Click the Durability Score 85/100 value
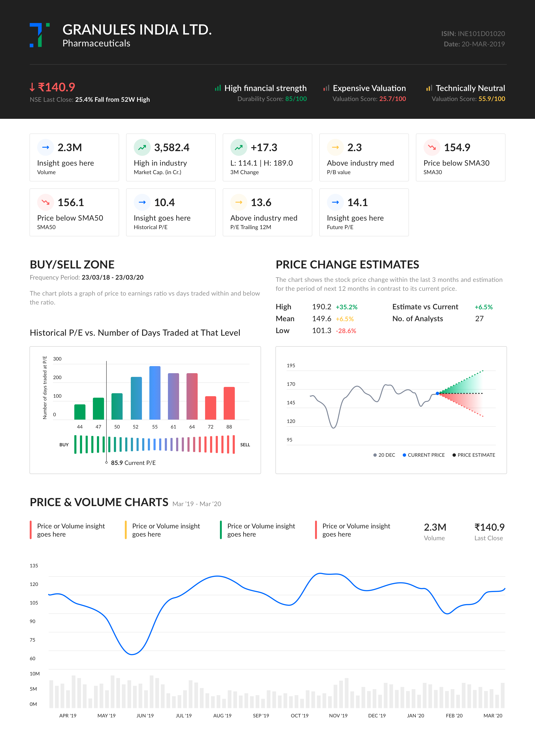Screen dimensions: 535x756 (x=296, y=99)
